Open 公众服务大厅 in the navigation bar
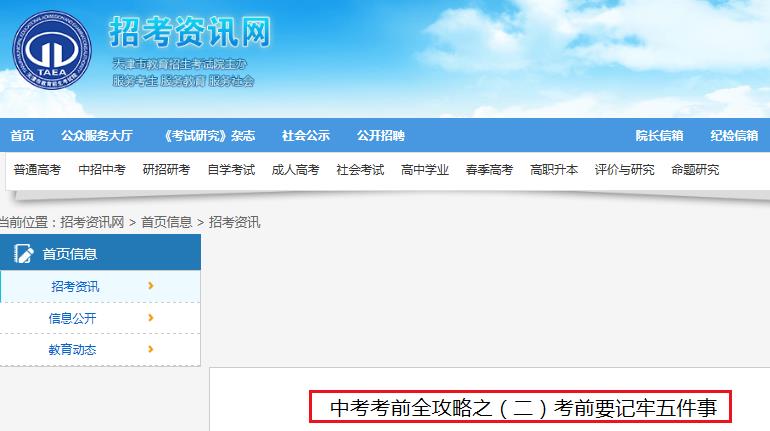 pyautogui.click(x=97, y=135)
